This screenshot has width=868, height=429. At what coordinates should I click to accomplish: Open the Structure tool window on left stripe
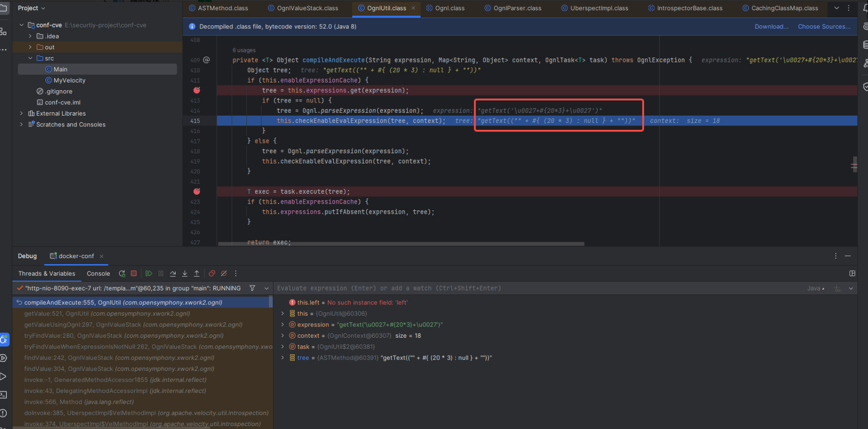(3, 32)
